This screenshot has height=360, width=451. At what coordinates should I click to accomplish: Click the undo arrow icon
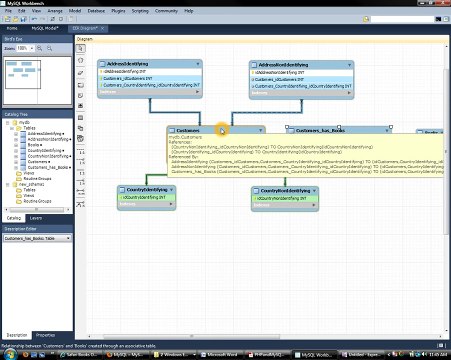click(x=34, y=19)
